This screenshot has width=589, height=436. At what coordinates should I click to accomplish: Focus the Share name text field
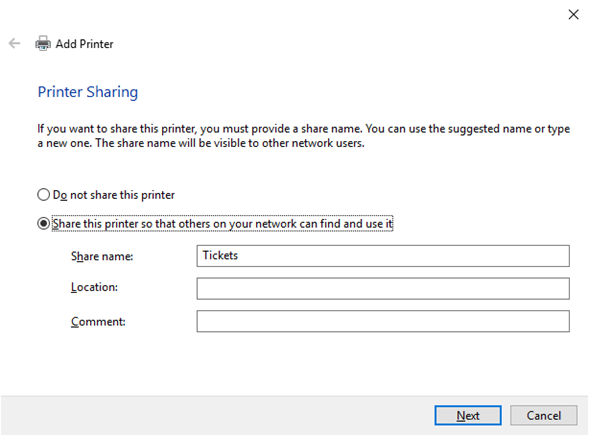click(383, 256)
